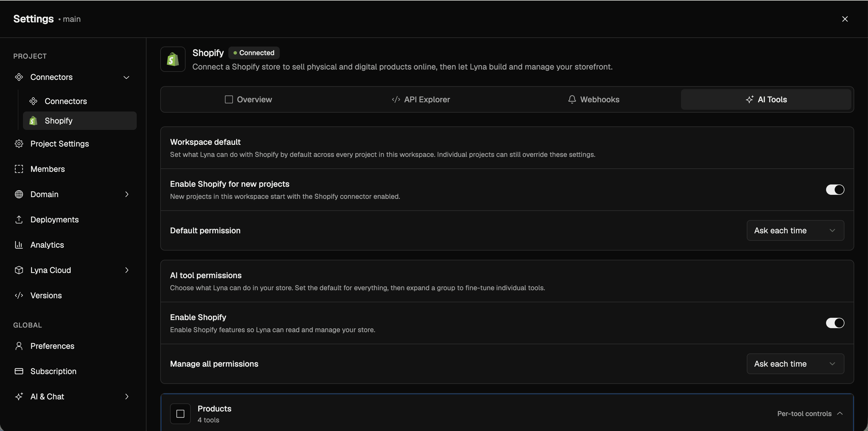Select the AI Tools tab
The image size is (868, 431).
point(766,99)
